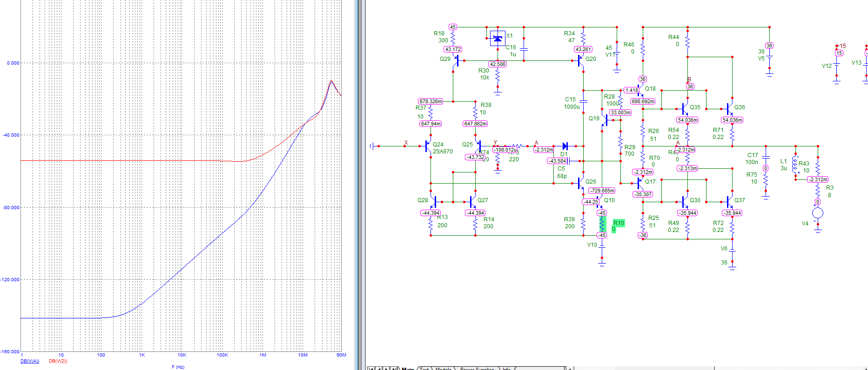Image resolution: width=868 pixels, height=370 pixels.
Task: Click the horizontal scrollbar left arrow
Action: click(569, 369)
